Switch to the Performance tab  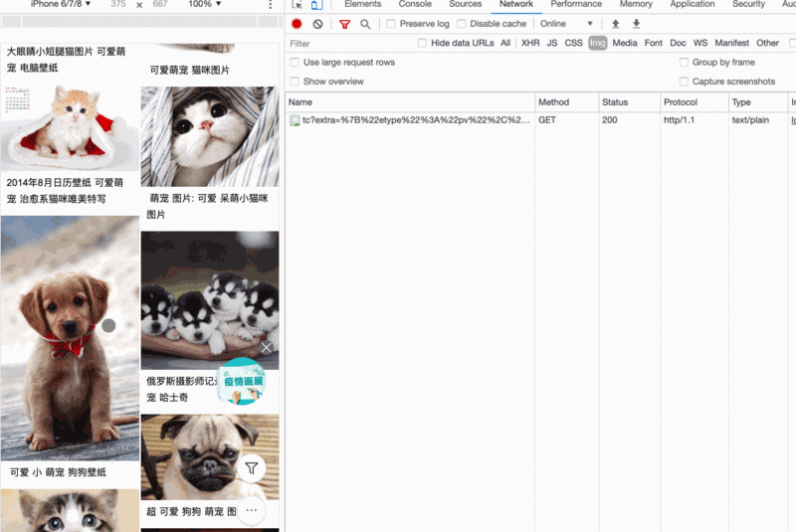[x=576, y=4]
